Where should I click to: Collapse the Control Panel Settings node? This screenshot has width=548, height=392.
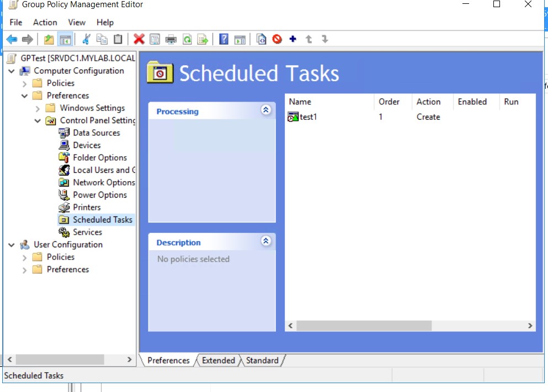pyautogui.click(x=38, y=121)
